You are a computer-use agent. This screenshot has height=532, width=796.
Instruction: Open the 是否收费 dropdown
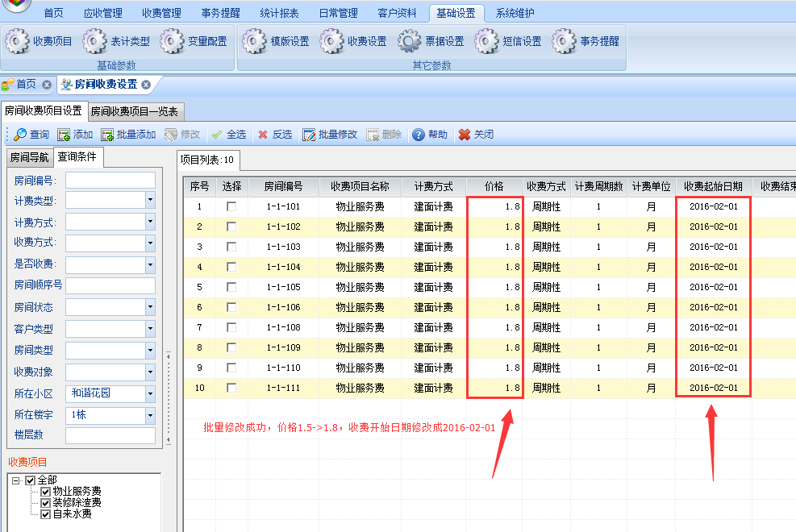pos(150,264)
